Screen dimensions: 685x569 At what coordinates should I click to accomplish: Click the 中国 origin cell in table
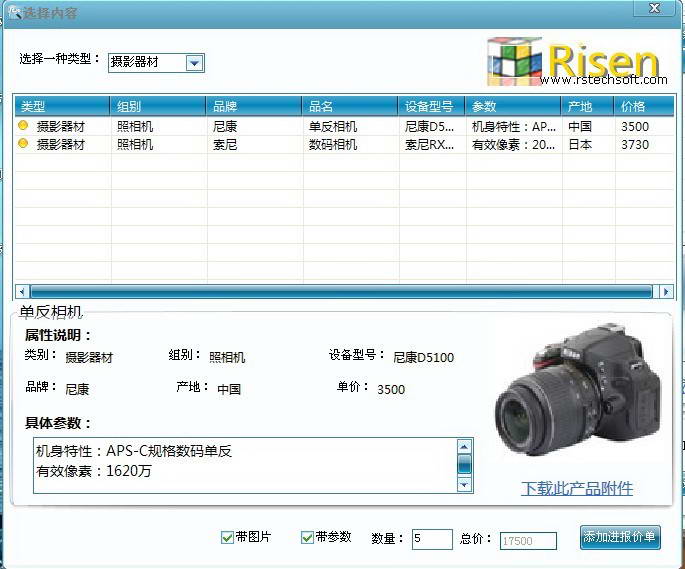click(580, 127)
